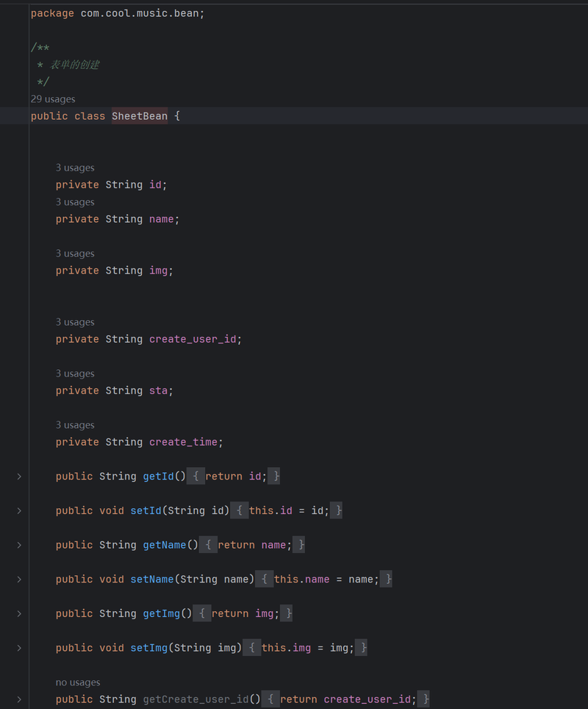
Task: Click 3 usages hint above id field
Action: pyautogui.click(x=75, y=168)
